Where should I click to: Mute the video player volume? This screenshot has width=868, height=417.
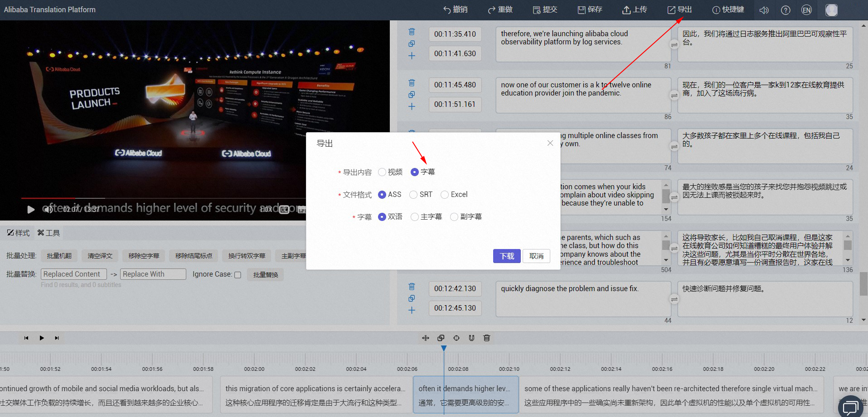coord(48,209)
